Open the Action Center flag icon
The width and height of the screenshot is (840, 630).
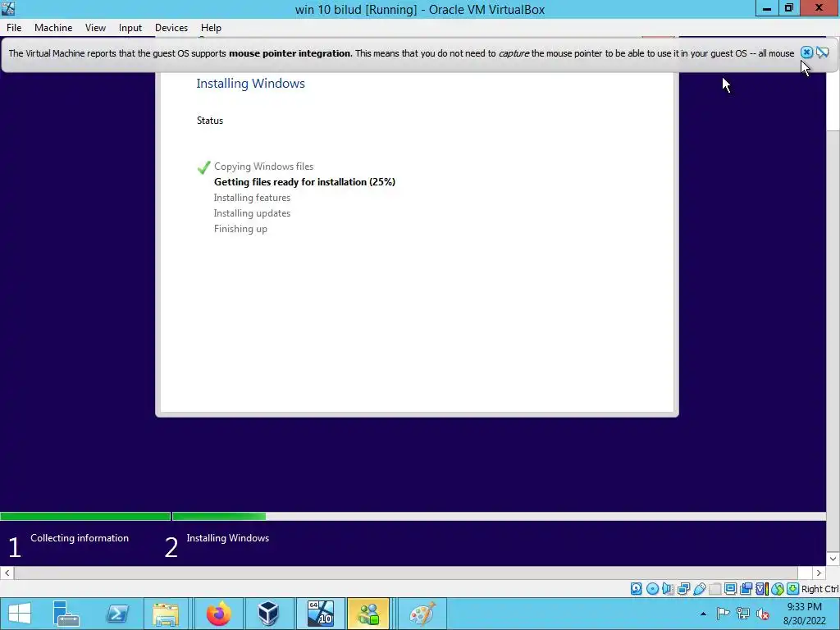click(x=723, y=614)
